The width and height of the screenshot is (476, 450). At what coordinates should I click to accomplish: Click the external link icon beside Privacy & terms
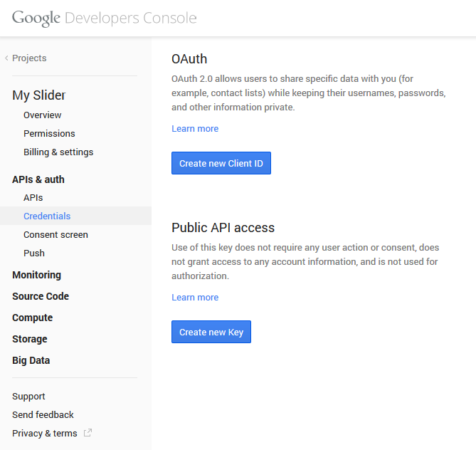(x=88, y=433)
